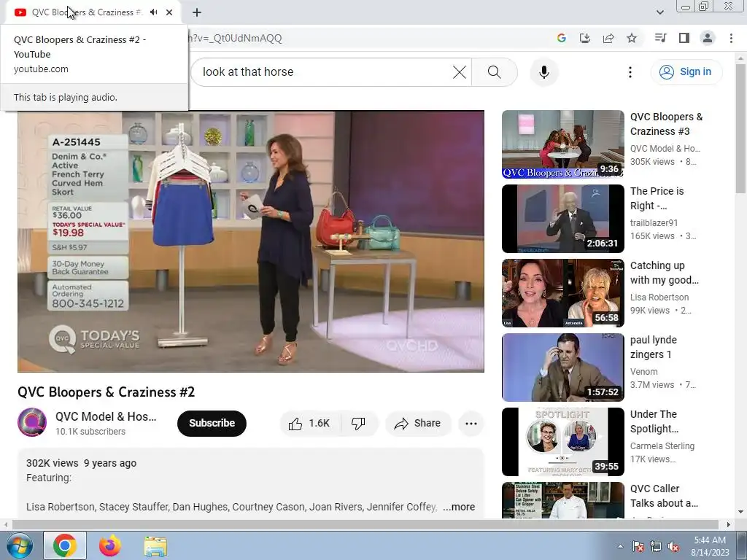This screenshot has height=560, width=747.
Task: Click title 'QVC Bloopers & Craziness #3'
Action: (666, 124)
